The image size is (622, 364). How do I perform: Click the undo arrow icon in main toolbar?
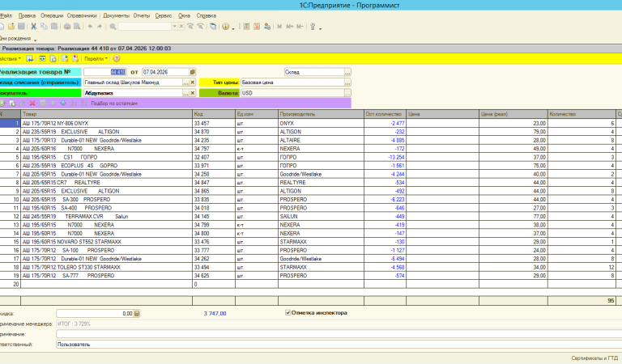click(88, 27)
